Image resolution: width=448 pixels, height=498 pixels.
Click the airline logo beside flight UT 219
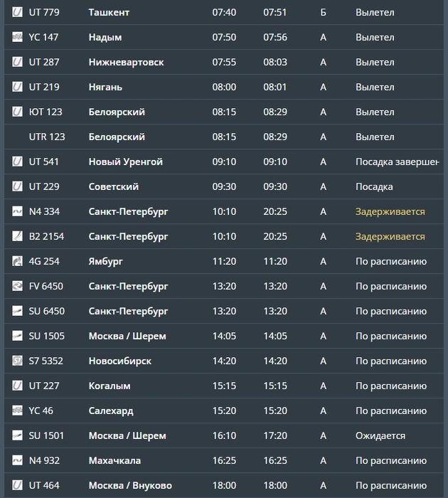17,87
